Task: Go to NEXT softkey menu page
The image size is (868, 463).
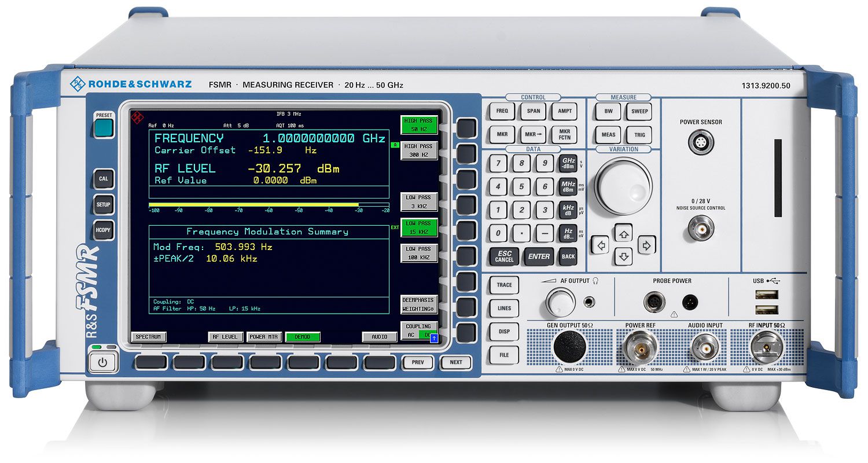Action: click(x=455, y=362)
